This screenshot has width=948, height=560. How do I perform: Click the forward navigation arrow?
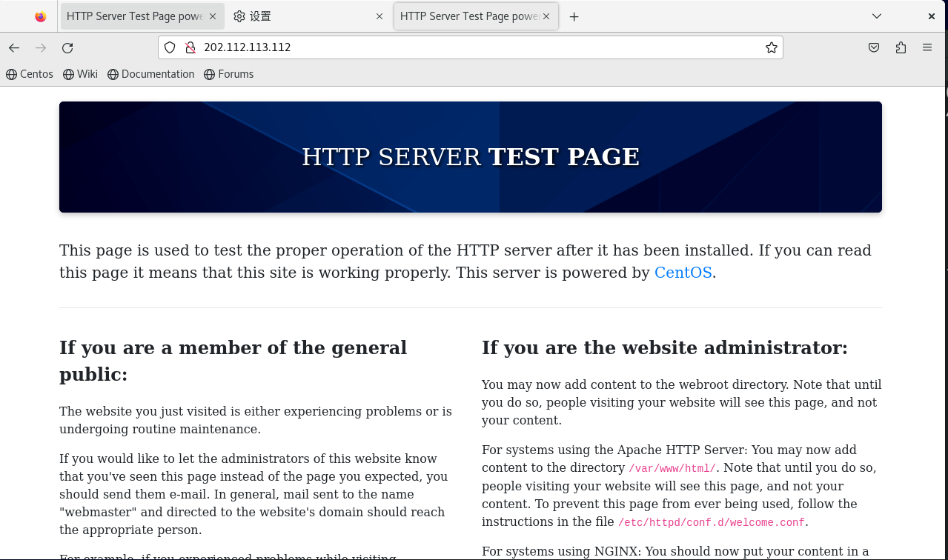coord(41,47)
